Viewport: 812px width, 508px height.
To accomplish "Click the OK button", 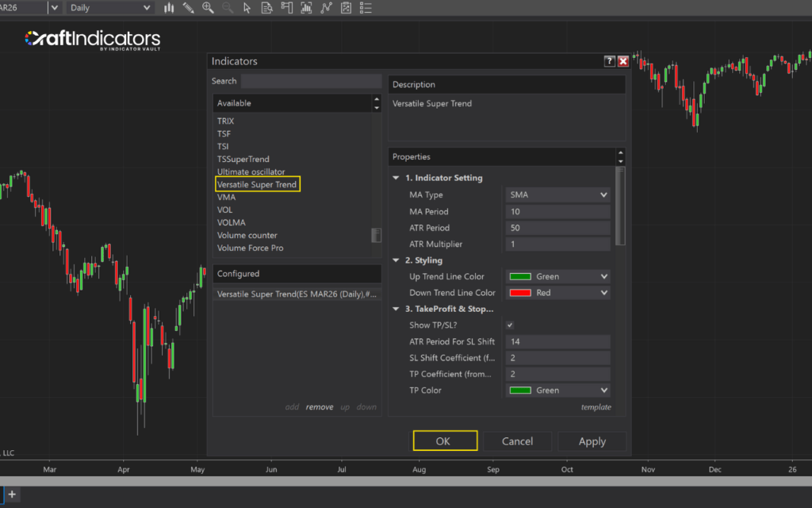I will pos(445,441).
